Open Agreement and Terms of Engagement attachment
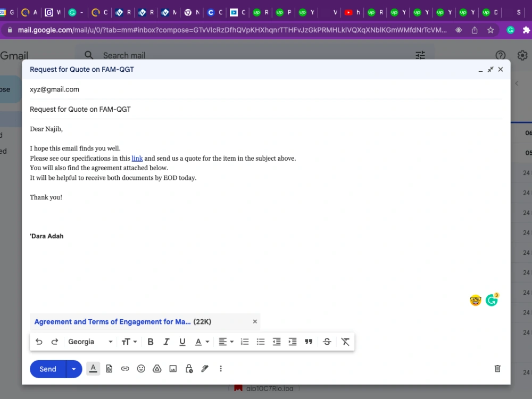This screenshot has width=532, height=399. [x=112, y=322]
